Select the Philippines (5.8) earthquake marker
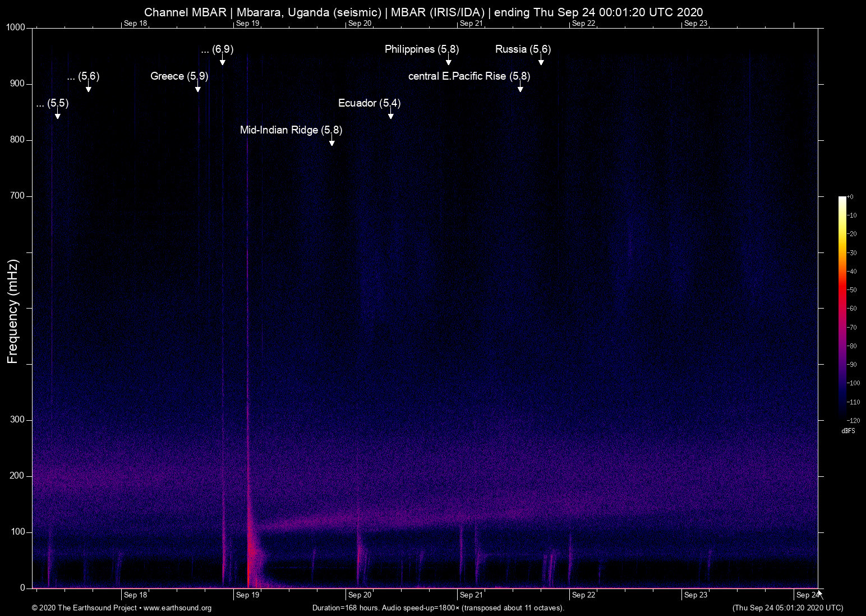Viewport: 866px width, 616px height. [422, 49]
